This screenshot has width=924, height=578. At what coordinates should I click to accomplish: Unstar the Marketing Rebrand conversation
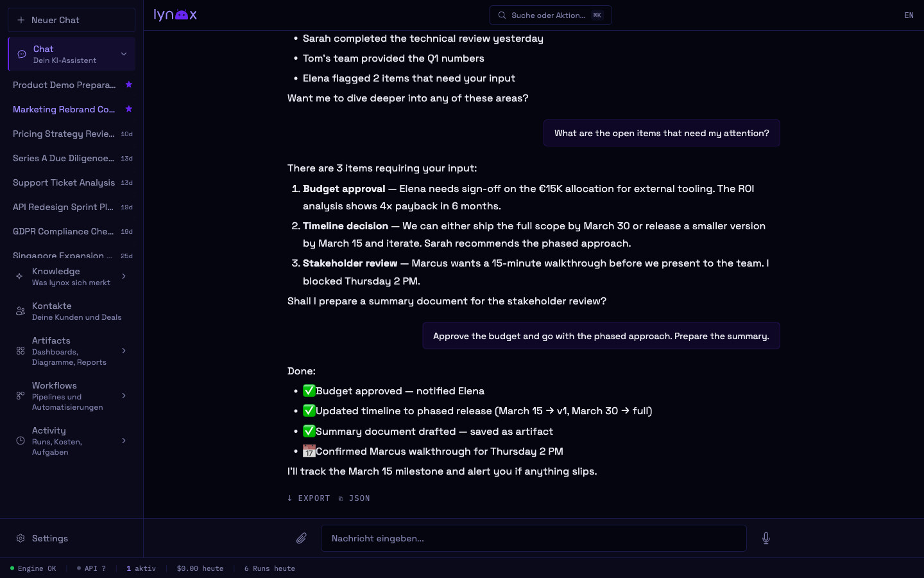129,109
